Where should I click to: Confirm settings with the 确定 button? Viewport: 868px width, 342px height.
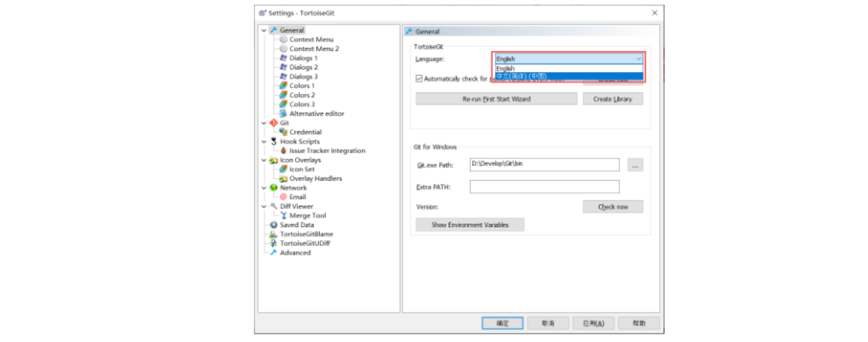pyautogui.click(x=503, y=323)
